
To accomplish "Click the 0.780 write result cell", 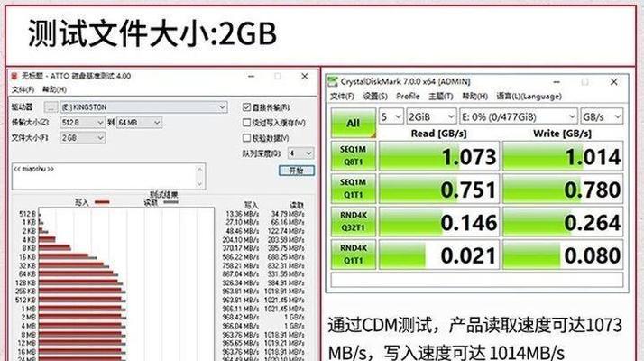I will point(563,189).
